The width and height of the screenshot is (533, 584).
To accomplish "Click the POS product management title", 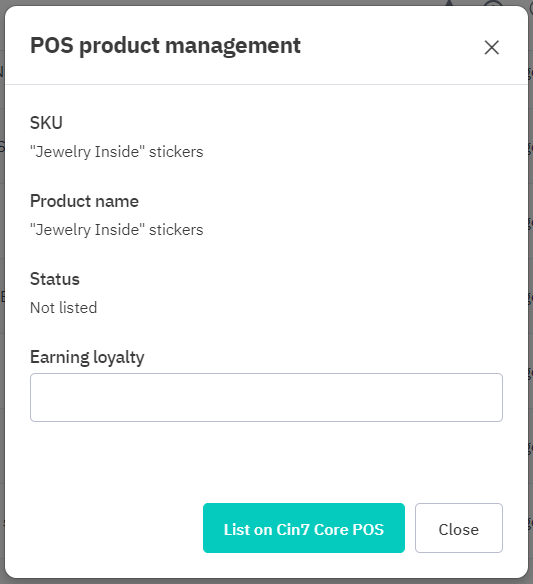I will point(165,46).
